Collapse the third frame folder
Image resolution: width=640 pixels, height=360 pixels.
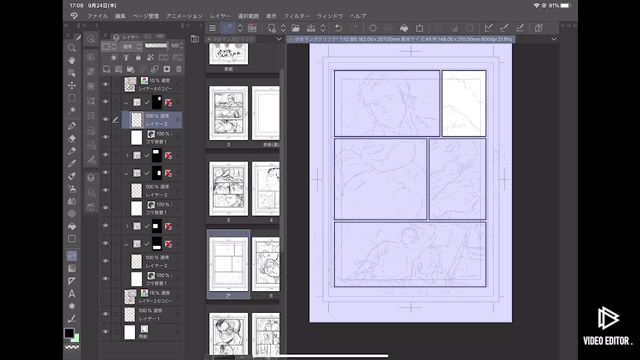[126, 173]
